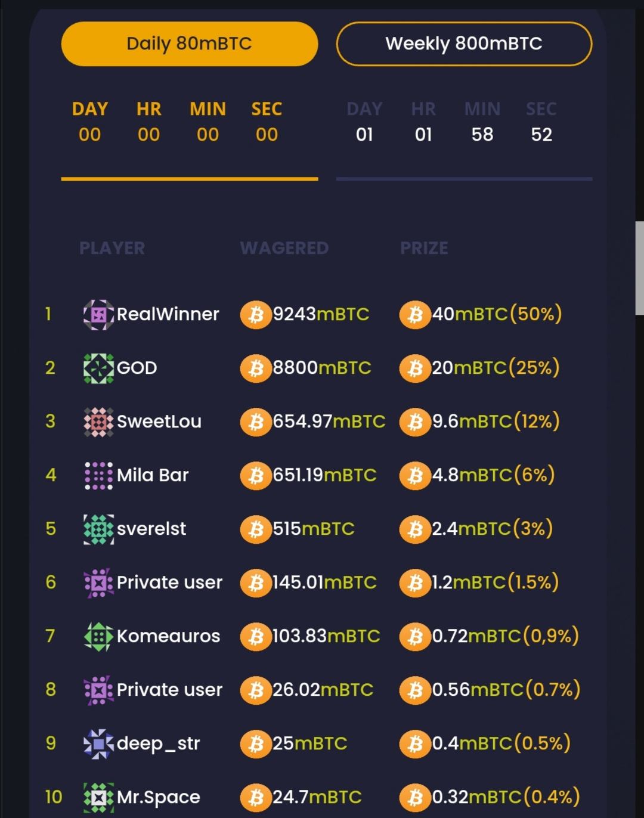Click sverelst's avatar icon
This screenshot has height=818, width=644.
point(98,529)
